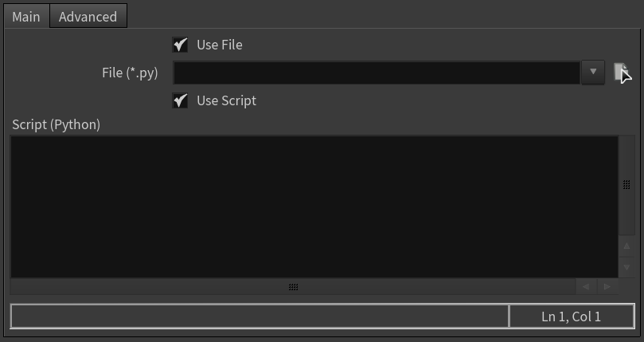
Task: Place cursor in the Script (Python) editor area
Action: point(314,206)
